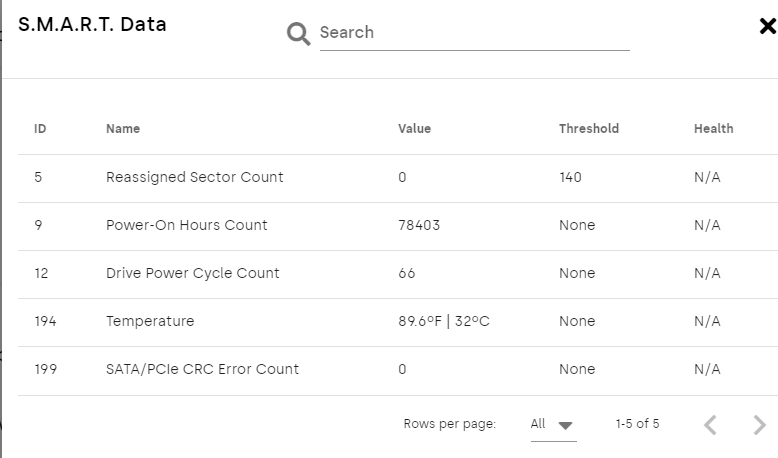Click the search magnifier icon
Image resolution: width=778 pixels, height=458 pixels.
(298, 35)
